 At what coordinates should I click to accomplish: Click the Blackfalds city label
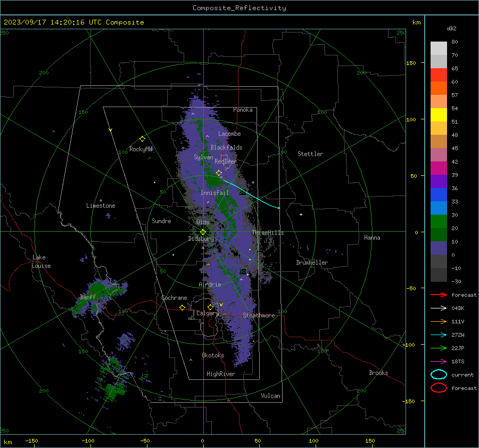(226, 148)
